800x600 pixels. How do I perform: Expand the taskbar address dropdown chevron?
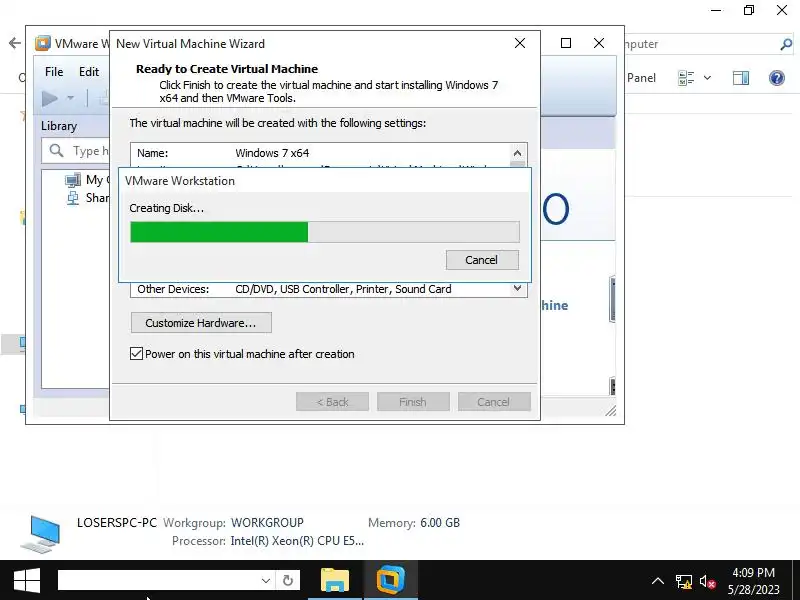(266, 581)
